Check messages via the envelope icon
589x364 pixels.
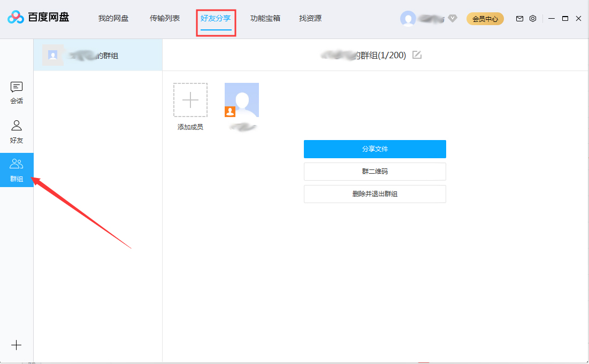519,18
